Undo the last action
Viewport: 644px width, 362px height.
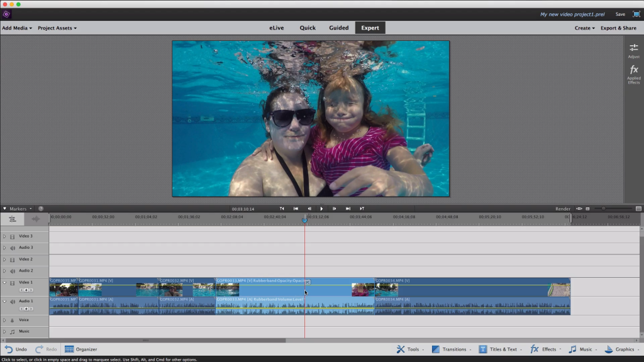click(x=16, y=349)
